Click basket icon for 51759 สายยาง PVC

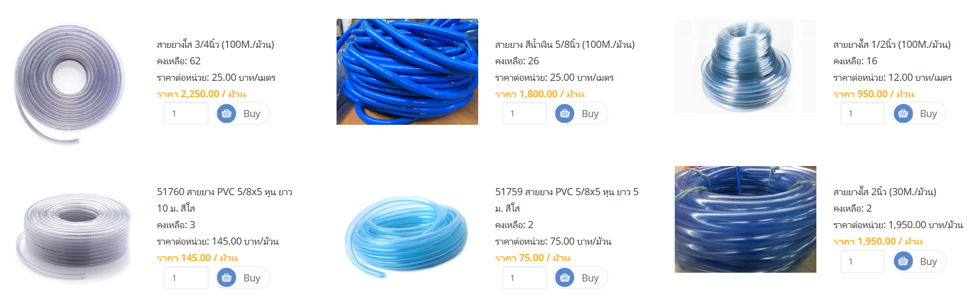click(565, 278)
